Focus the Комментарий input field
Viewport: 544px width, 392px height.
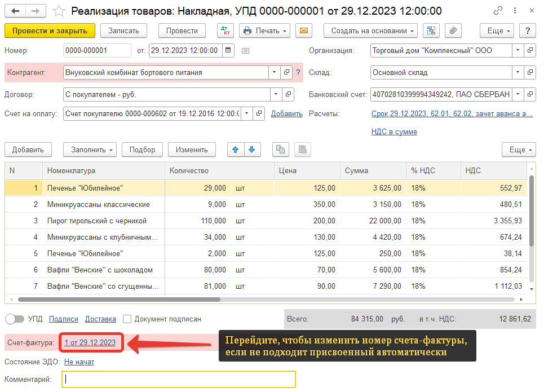[x=179, y=379]
